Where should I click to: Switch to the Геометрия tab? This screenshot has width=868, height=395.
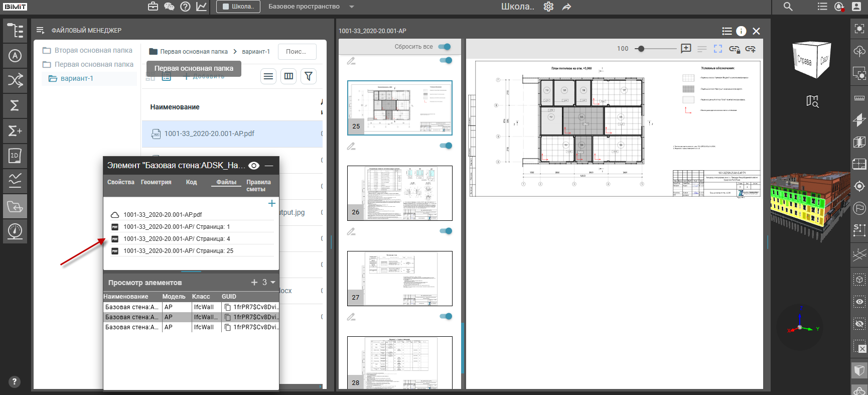click(x=156, y=182)
